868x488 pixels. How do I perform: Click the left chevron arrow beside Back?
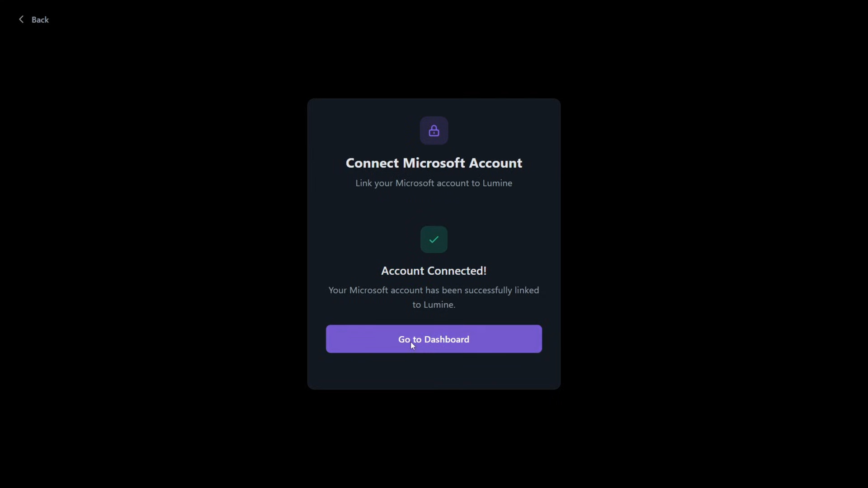(21, 19)
